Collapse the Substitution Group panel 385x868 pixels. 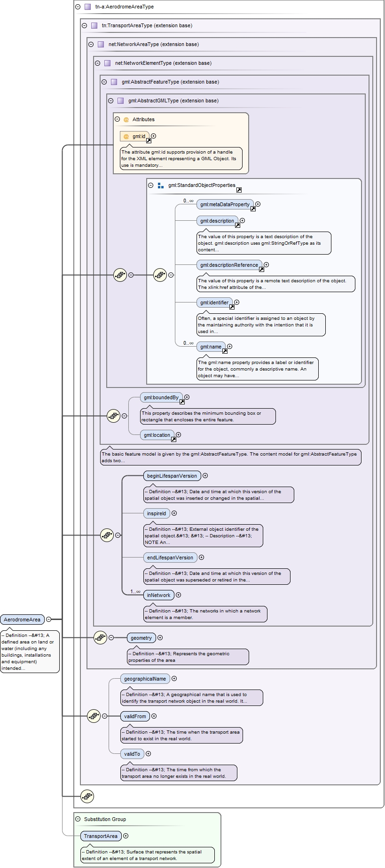tap(78, 819)
